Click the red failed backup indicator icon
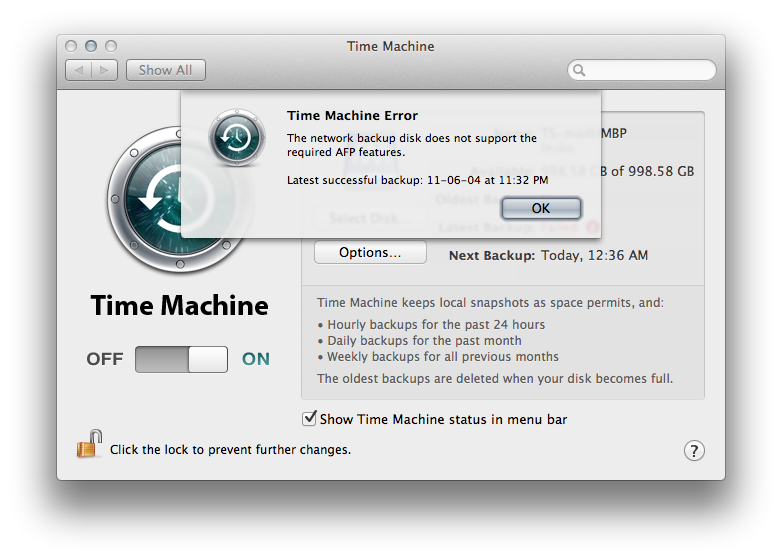This screenshot has width=782, height=559. [592, 228]
